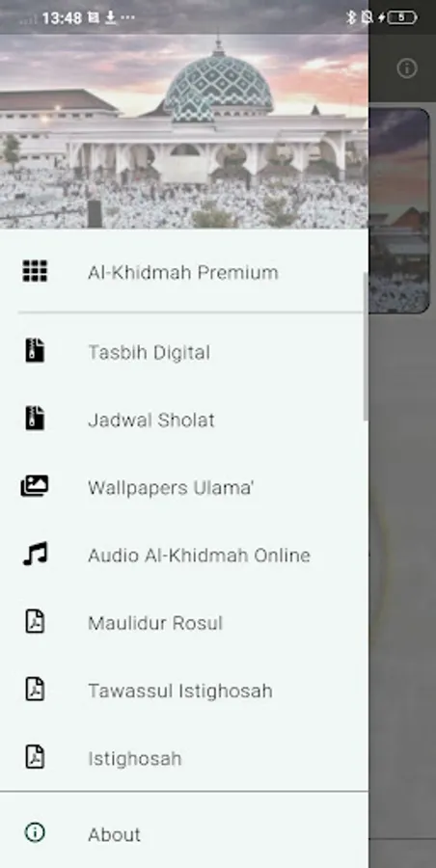
Task: Tap the photo gallery icon for Wallpapers Ulama'
Action: [35, 487]
